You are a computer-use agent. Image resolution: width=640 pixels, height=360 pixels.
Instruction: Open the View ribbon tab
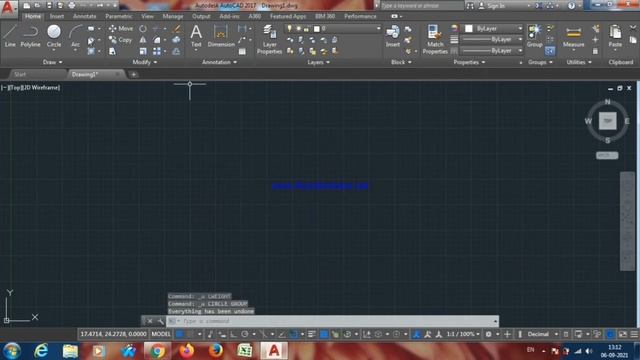pyautogui.click(x=147, y=16)
